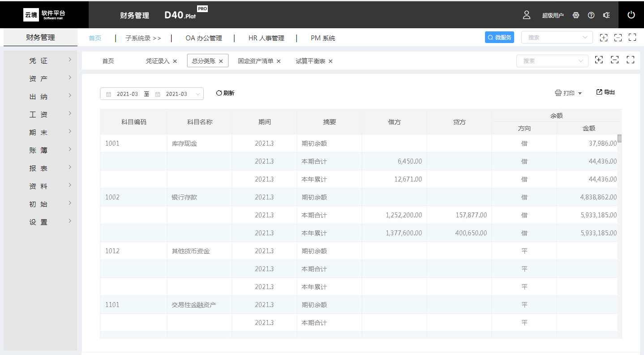Open the print 打印 dropdown
The width and height of the screenshot is (644, 355).
click(568, 93)
